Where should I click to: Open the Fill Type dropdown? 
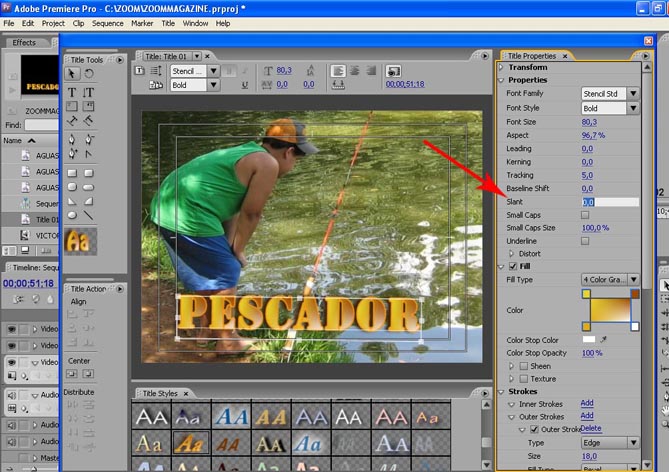coord(633,280)
